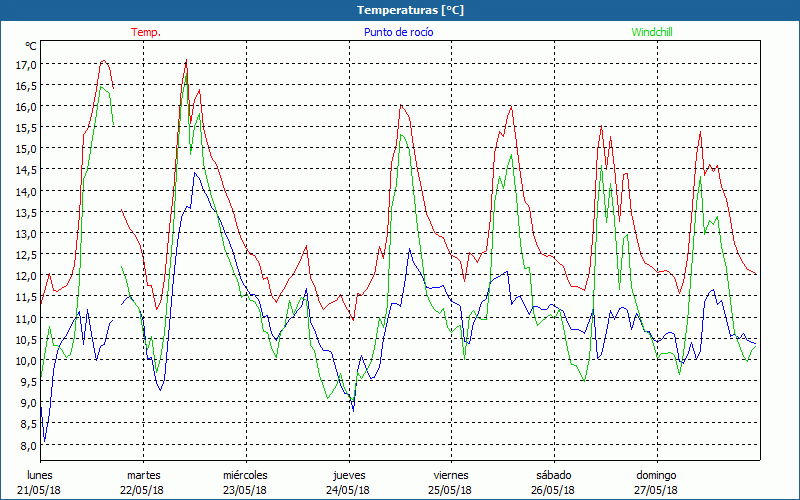Click the 16,5 y-axis value

tap(26, 86)
